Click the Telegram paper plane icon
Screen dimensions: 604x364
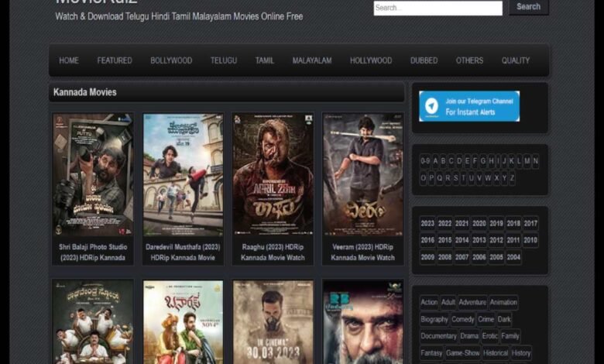432,106
